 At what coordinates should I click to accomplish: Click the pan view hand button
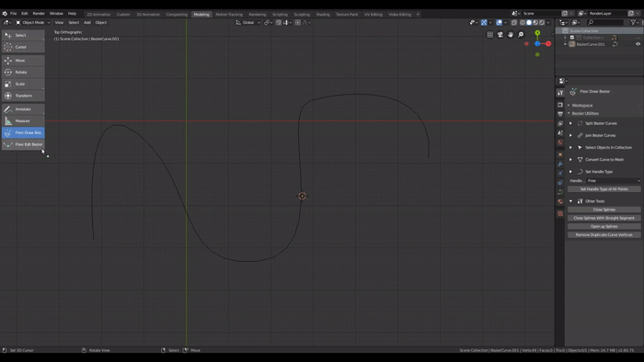(510, 35)
